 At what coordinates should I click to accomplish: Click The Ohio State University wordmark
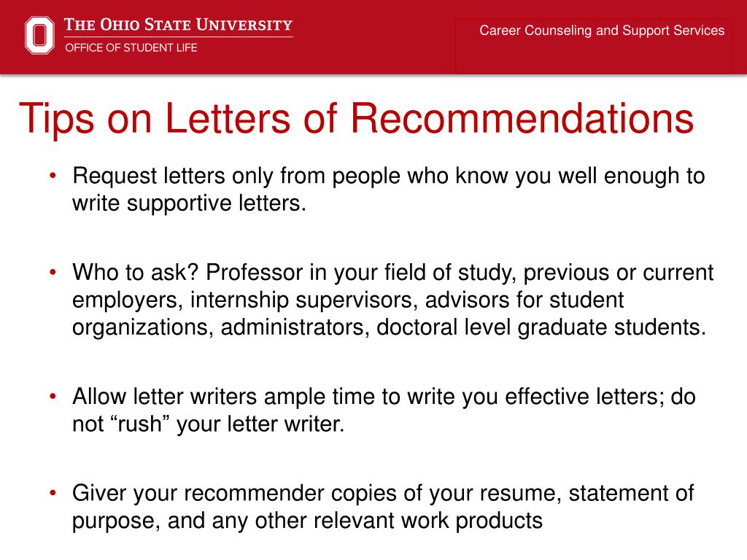178,25
